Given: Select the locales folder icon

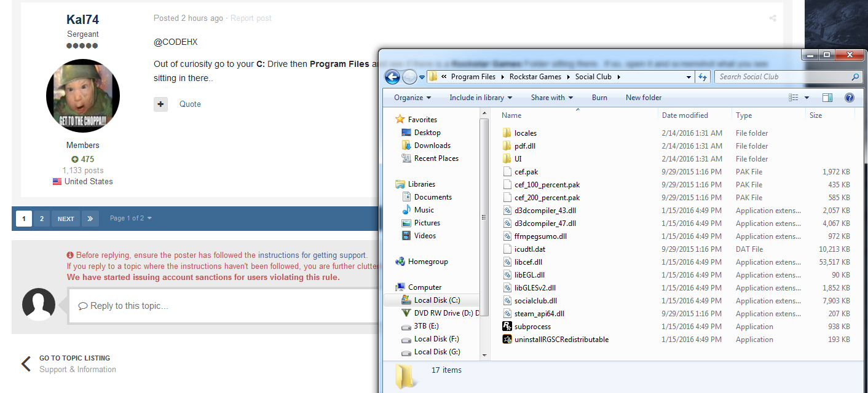Looking at the screenshot, I should tap(507, 133).
